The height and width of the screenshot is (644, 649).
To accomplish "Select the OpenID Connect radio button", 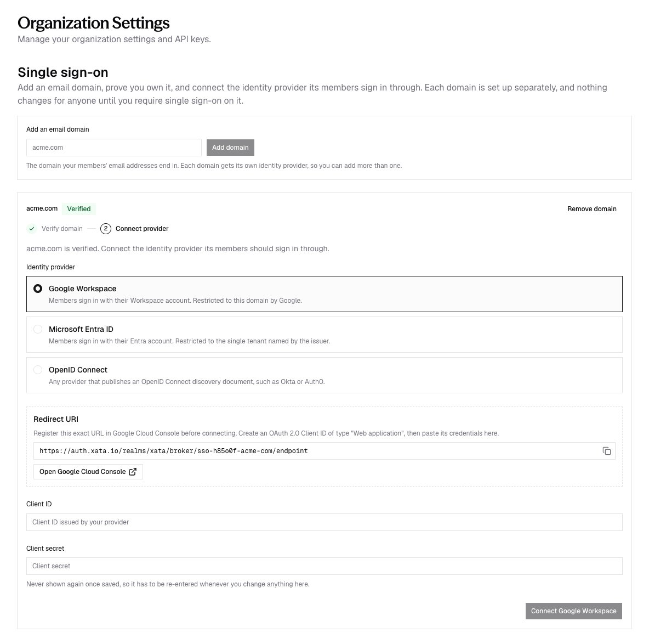I will pos(38,370).
